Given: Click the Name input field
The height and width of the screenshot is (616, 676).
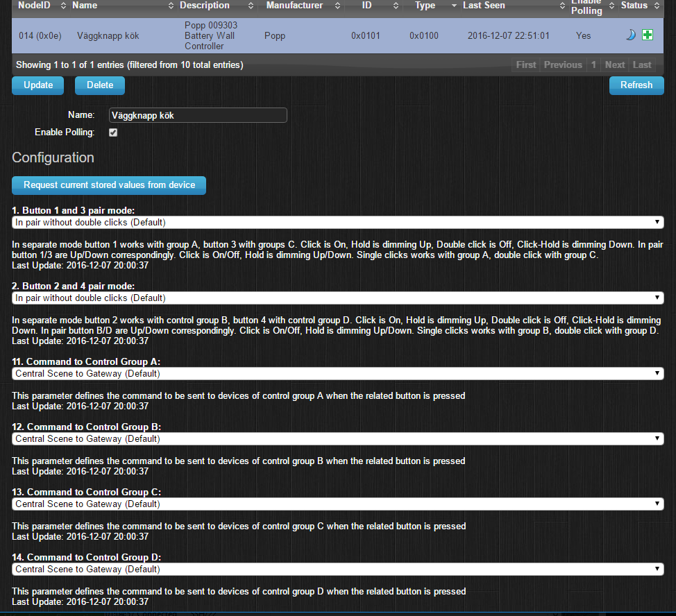Looking at the screenshot, I should pyautogui.click(x=198, y=115).
